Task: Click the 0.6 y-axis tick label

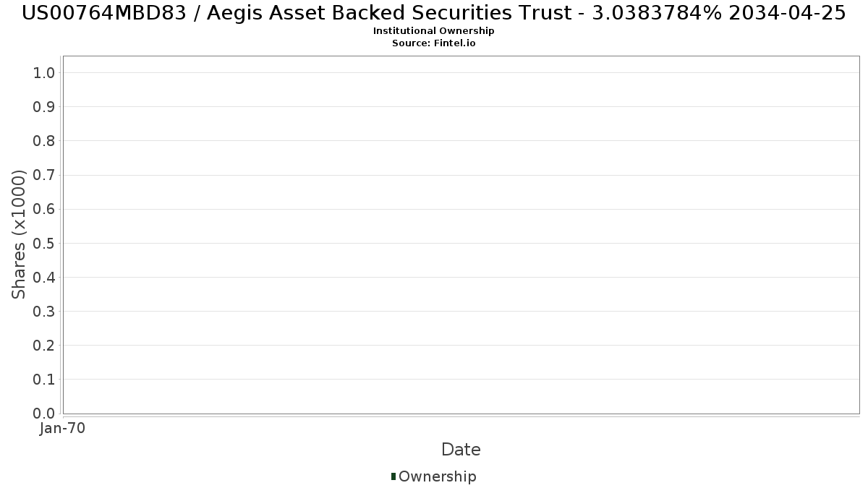Action: [x=44, y=209]
